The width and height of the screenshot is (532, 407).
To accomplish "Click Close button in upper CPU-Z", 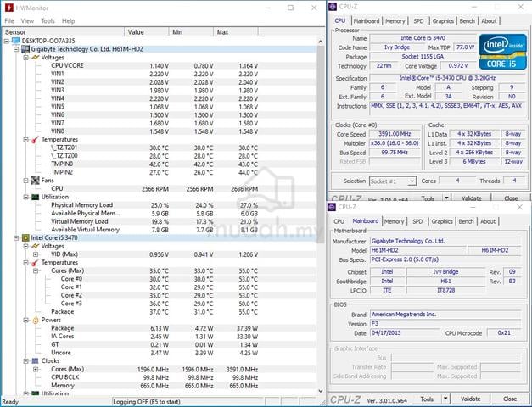I will 511,198.
